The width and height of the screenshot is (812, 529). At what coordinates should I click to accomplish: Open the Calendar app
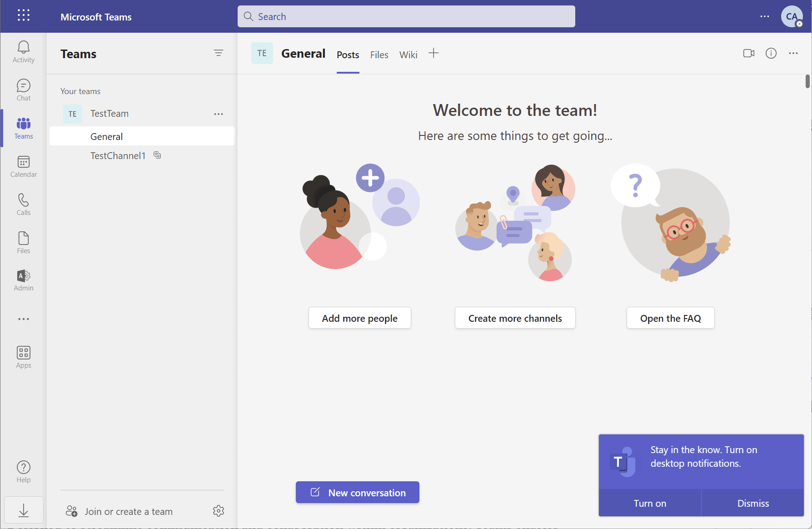24,166
